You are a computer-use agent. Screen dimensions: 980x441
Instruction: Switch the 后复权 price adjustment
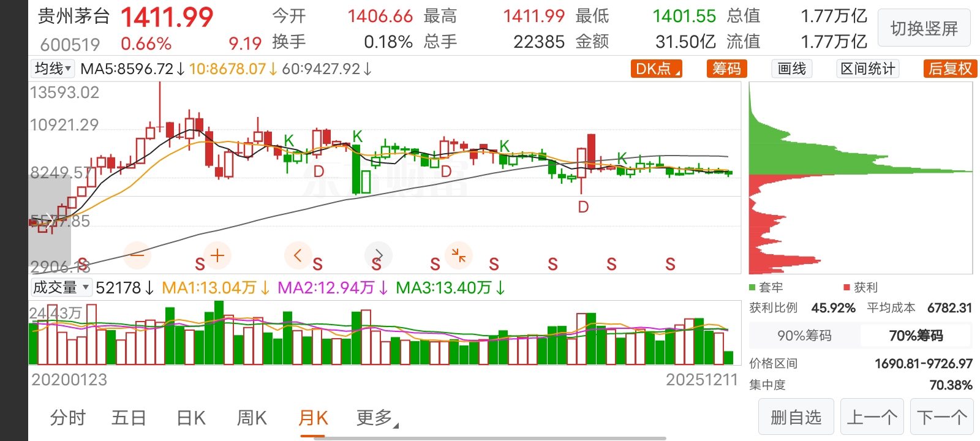point(951,69)
